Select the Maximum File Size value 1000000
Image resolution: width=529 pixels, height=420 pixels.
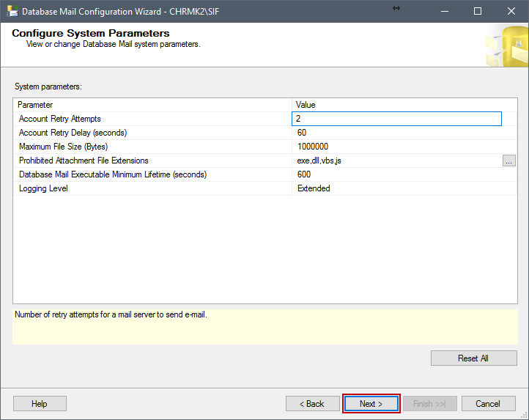click(x=313, y=147)
